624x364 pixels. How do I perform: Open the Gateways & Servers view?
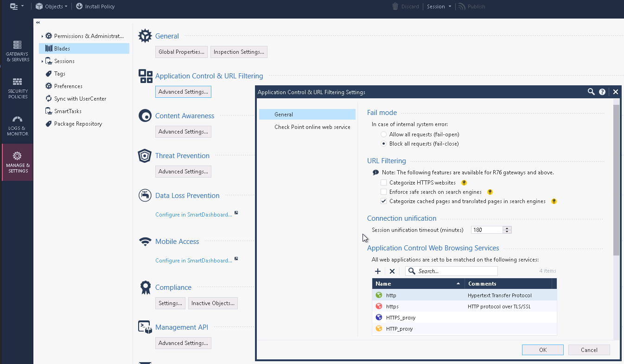tap(17, 51)
